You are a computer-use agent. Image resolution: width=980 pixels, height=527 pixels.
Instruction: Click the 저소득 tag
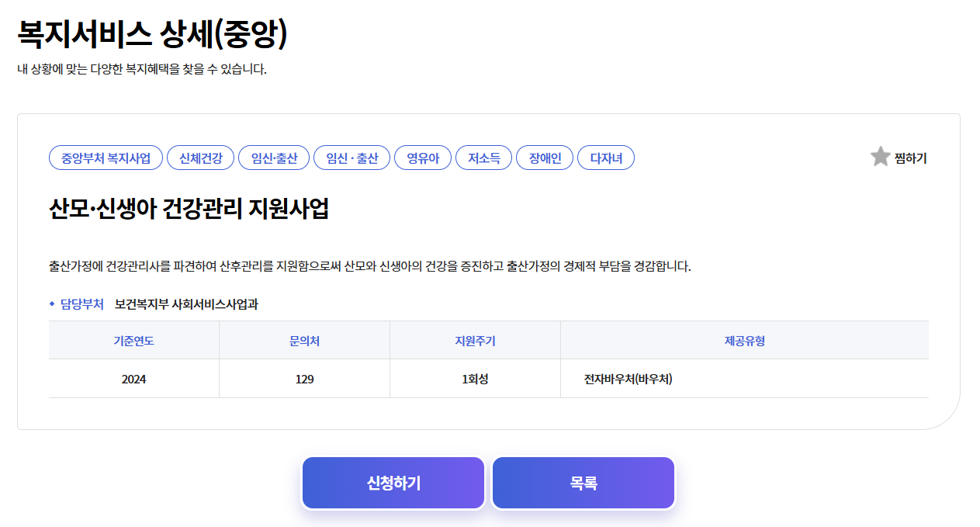coord(483,157)
